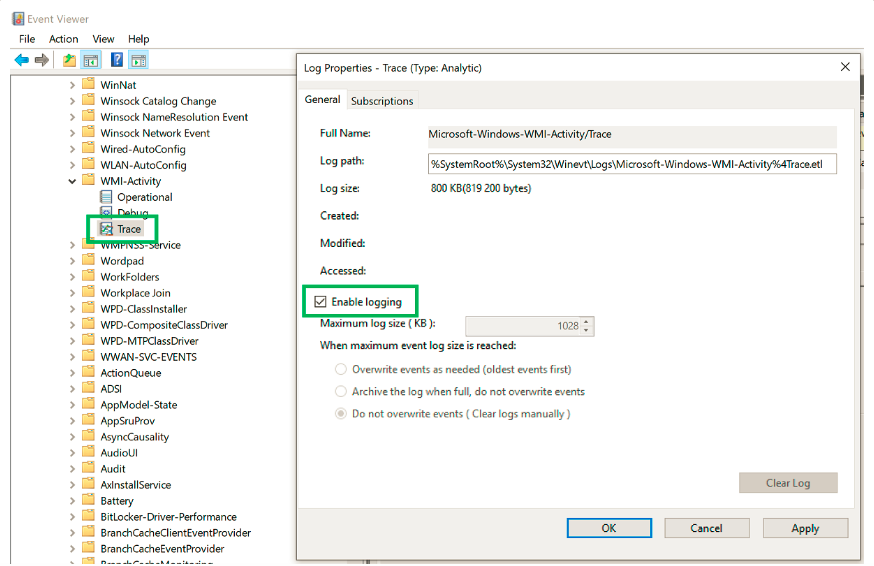Screen dimensions: 874x566
Task: Expand the Winsock Catalog Change folder
Action: coord(72,101)
